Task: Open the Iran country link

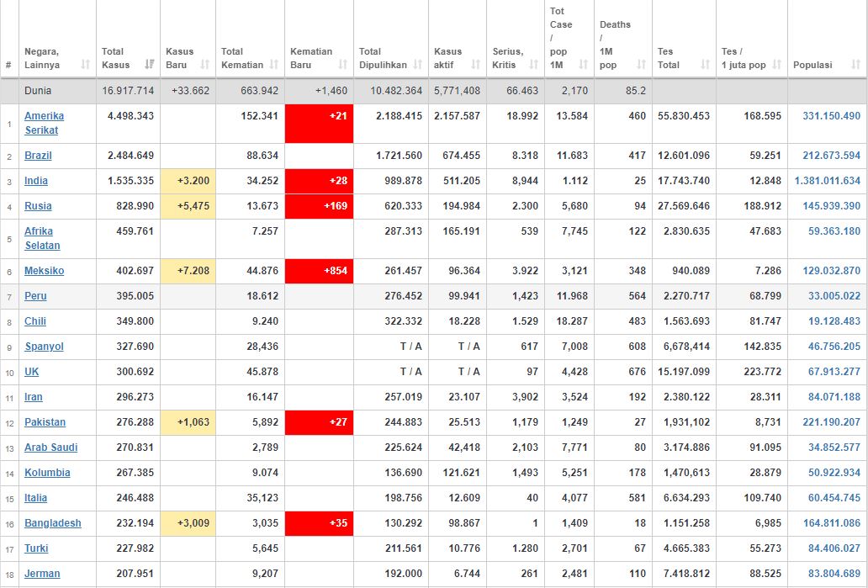Action: click(x=34, y=397)
